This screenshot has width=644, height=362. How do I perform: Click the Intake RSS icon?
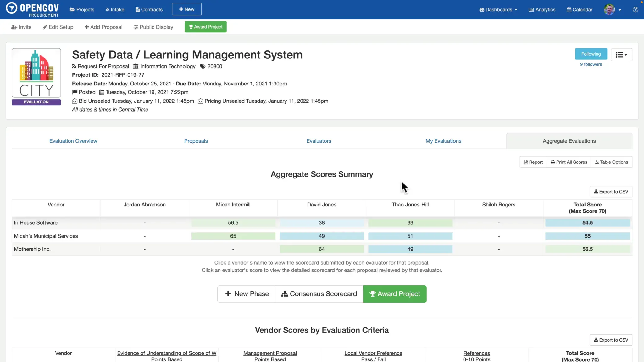107,9
